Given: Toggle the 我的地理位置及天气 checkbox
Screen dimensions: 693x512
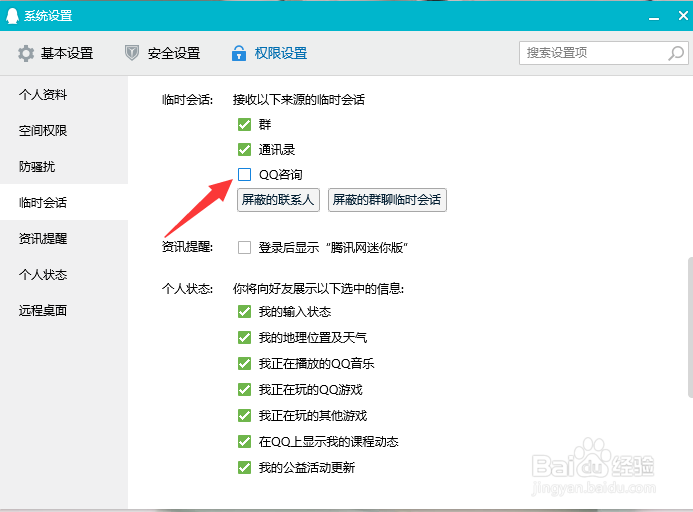Looking at the screenshot, I should click(244, 338).
